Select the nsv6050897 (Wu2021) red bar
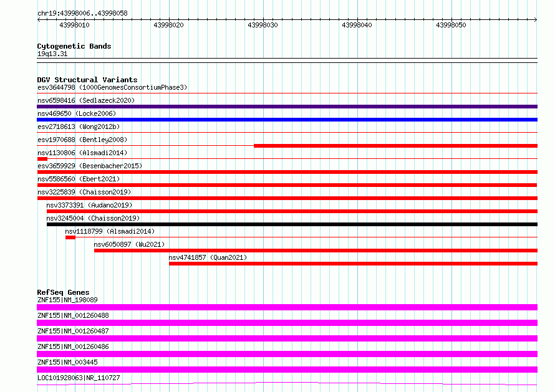 [x=316, y=251]
